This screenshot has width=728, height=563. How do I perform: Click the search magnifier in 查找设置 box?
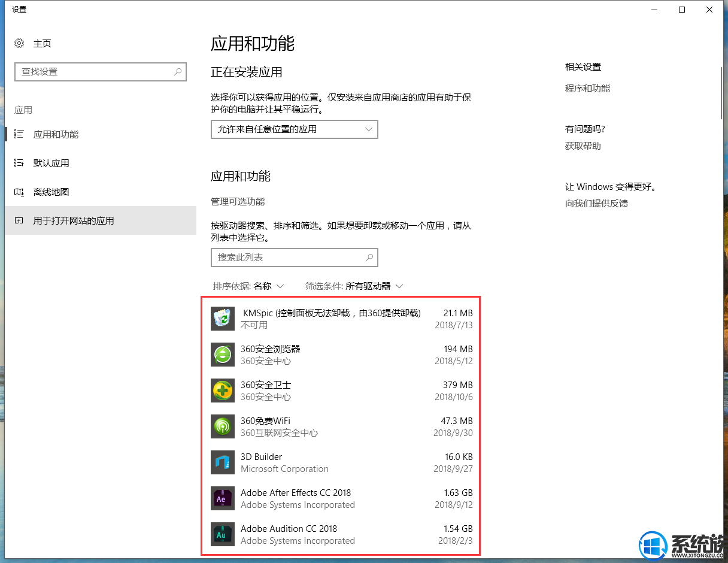178,72
